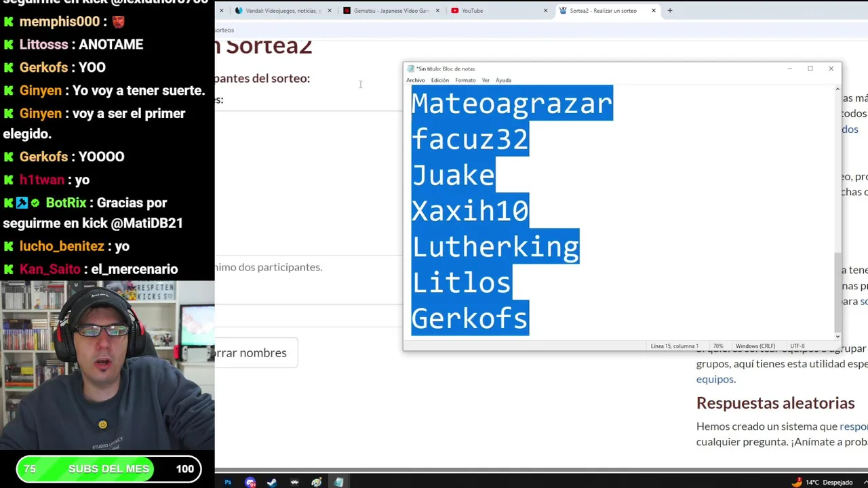Open the Notepad taskbar icon
Viewport: 868px width, 488px height.
[x=338, y=483]
